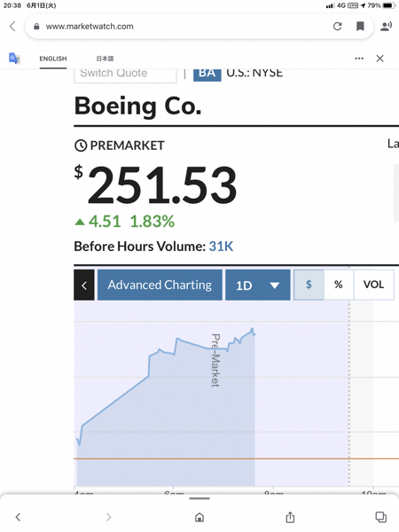This screenshot has width=399, height=532.
Task: Click the Pre-Market label on the chart
Action: click(215, 360)
